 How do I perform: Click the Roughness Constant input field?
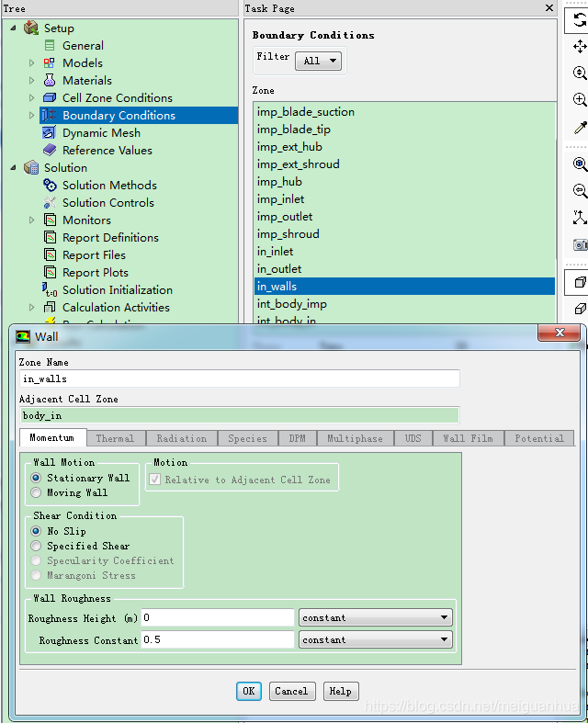[x=218, y=639]
